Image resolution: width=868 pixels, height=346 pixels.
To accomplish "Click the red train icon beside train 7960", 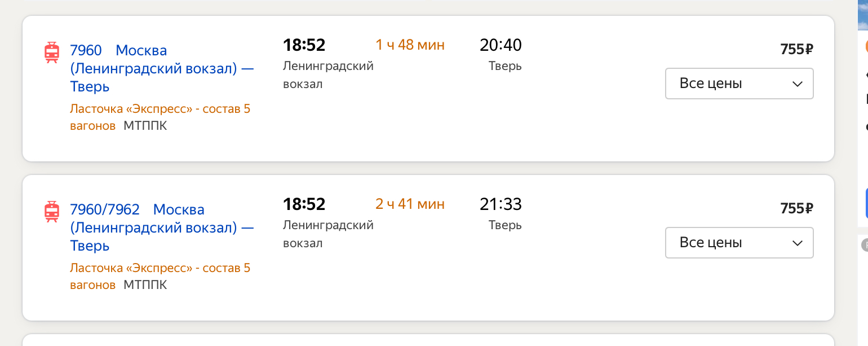I will click(52, 52).
